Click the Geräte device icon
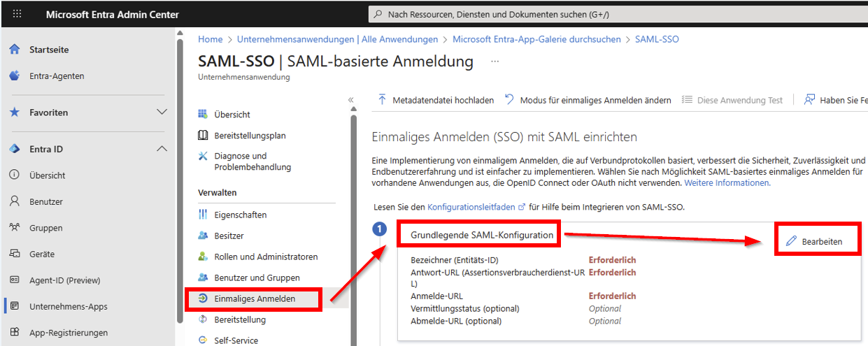 click(x=14, y=254)
